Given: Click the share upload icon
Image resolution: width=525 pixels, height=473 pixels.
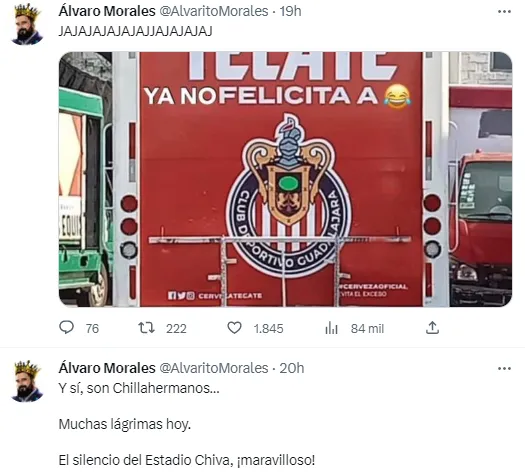Looking at the screenshot, I should tap(432, 328).
